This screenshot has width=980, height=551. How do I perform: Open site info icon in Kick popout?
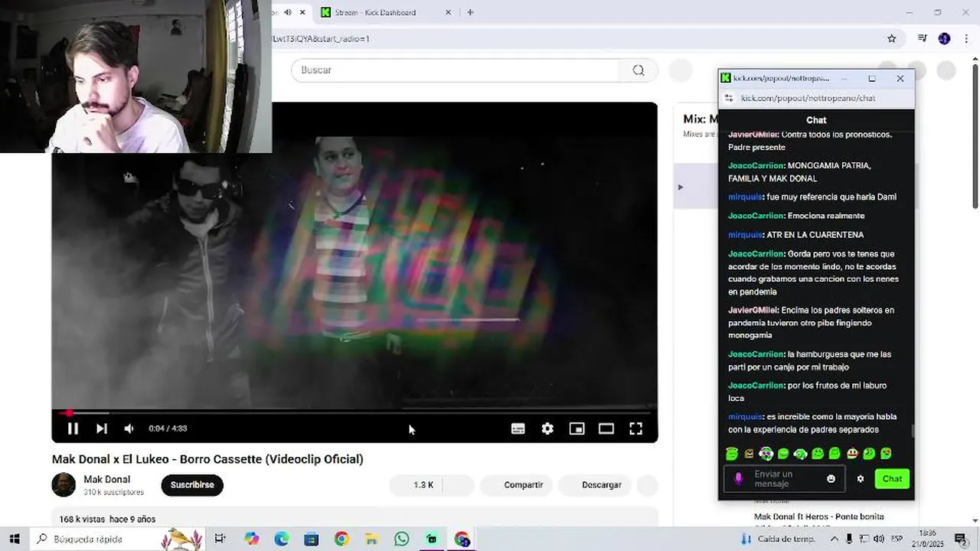click(x=729, y=98)
